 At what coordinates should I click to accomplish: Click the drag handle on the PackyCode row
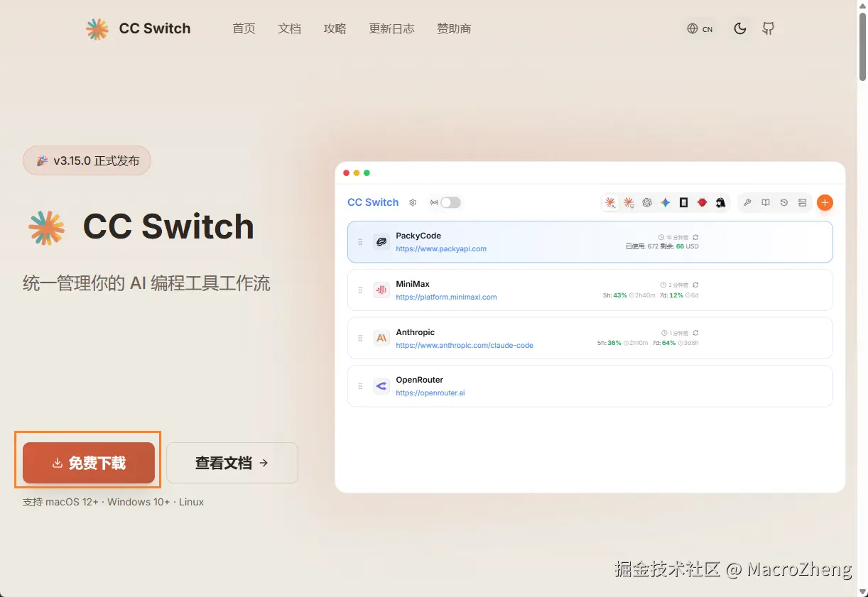360,242
